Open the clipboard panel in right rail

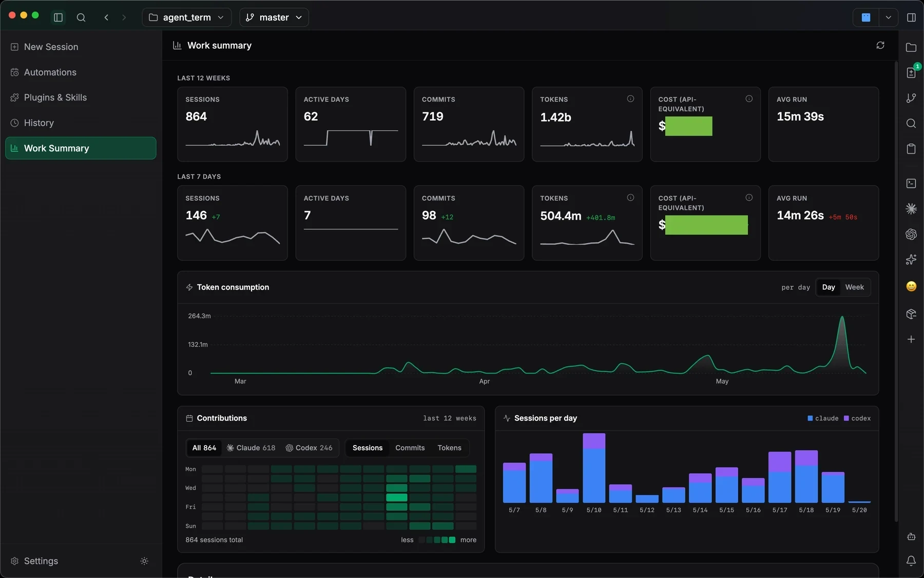(911, 149)
